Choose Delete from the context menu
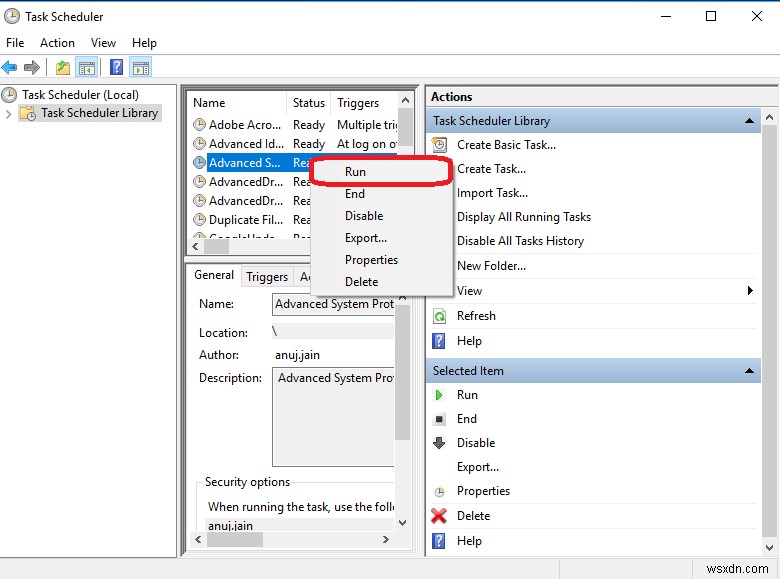780x579 pixels. [381, 282]
